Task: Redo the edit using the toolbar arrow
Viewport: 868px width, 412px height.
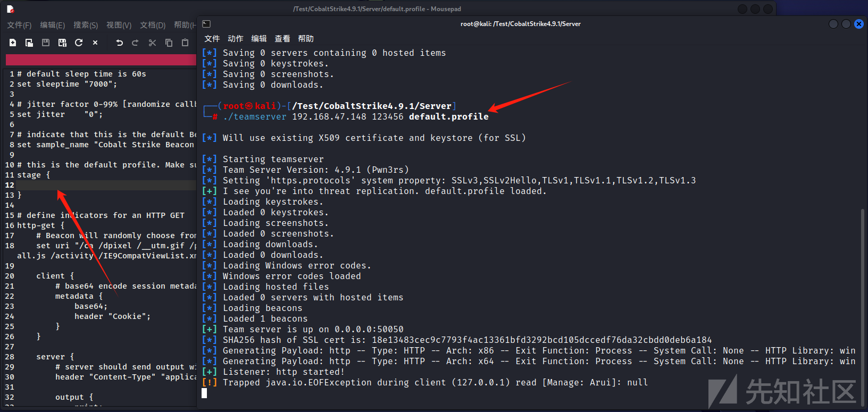Action: pos(135,43)
